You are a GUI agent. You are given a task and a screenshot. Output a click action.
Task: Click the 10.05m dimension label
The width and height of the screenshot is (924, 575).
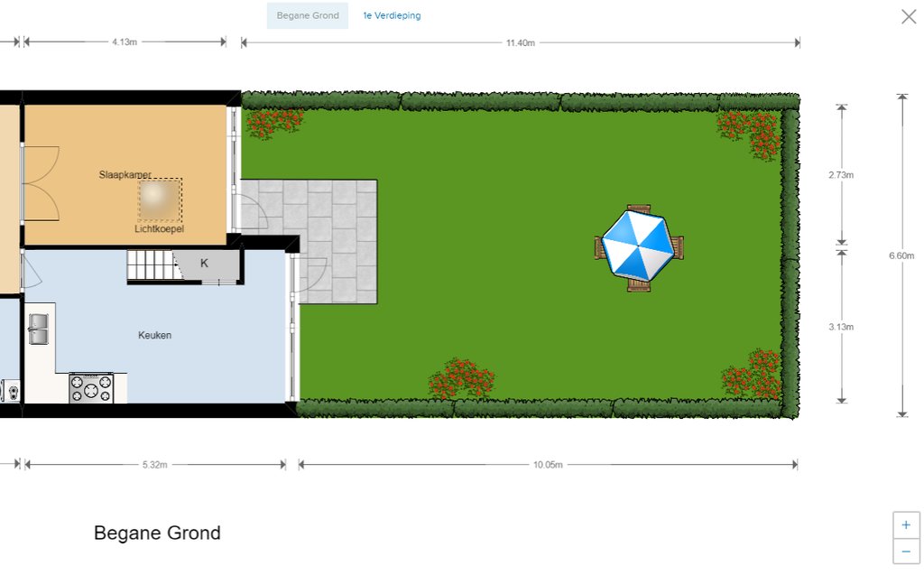pos(548,465)
